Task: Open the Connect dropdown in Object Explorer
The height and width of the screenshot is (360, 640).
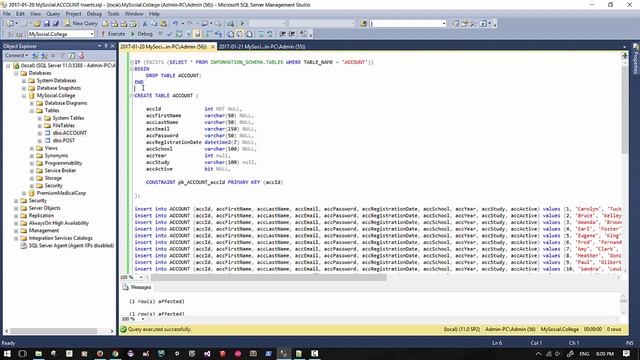Action: [17, 56]
